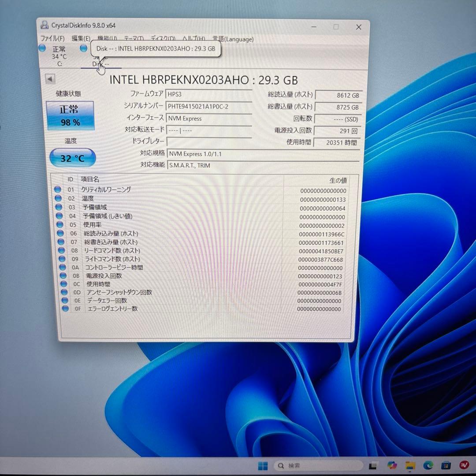Image resolution: width=476 pixels, height=476 pixels.
Task: Close the CrystalDiskInfo window
Action: point(358,27)
